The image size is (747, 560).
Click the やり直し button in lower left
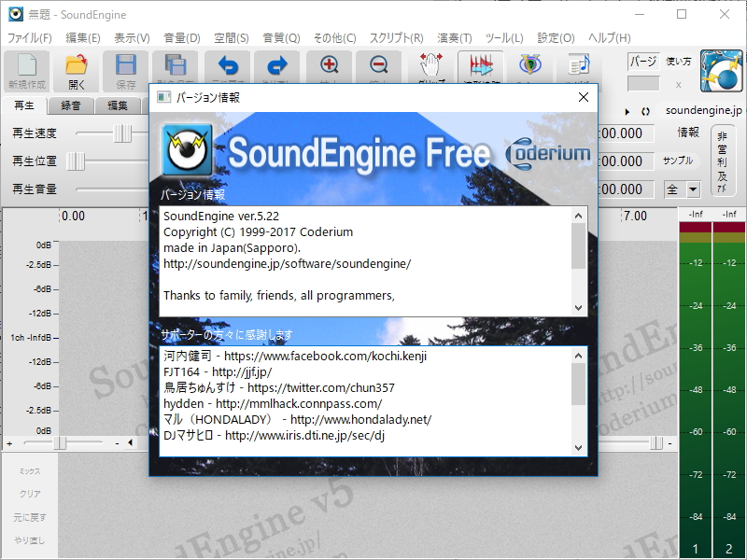pyautogui.click(x=30, y=540)
